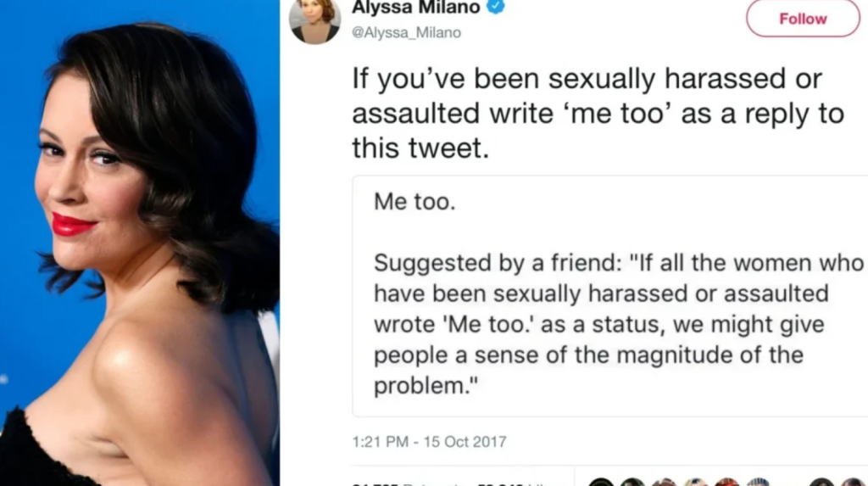The height and width of the screenshot is (486, 868).
Task: Click the woman's portrait photo on blue background
Action: click(x=140, y=243)
